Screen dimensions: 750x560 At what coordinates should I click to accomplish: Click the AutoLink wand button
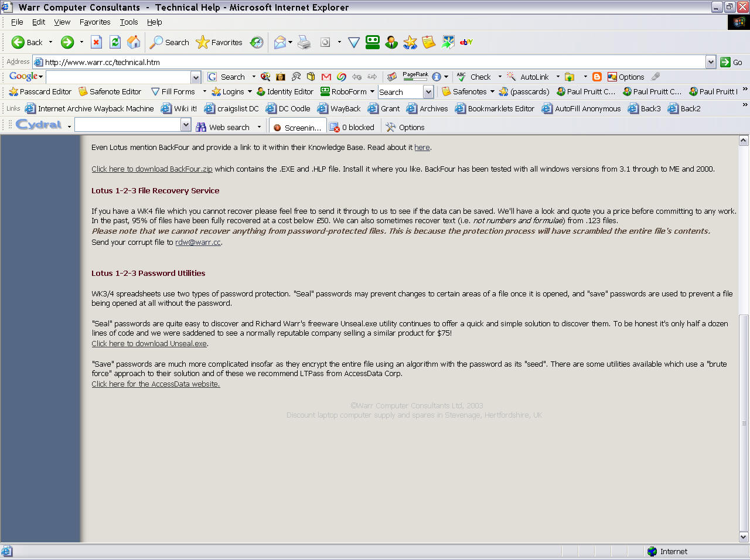tap(528, 77)
